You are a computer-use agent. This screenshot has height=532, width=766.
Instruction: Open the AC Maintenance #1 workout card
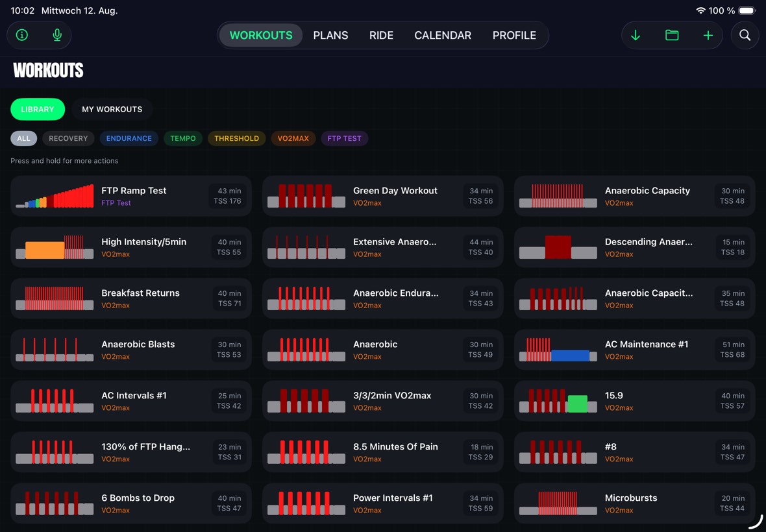tap(635, 350)
